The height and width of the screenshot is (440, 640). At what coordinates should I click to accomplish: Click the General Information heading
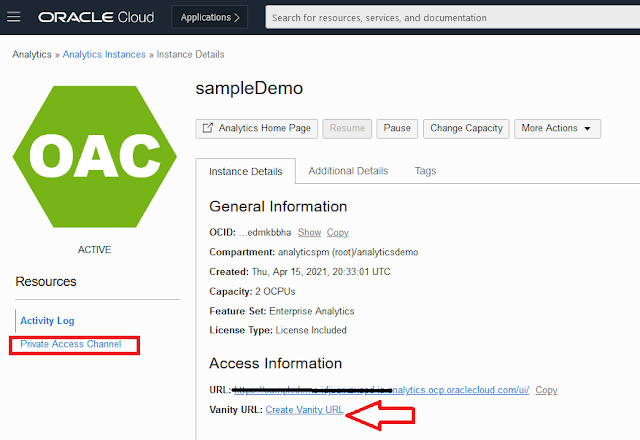(x=278, y=207)
